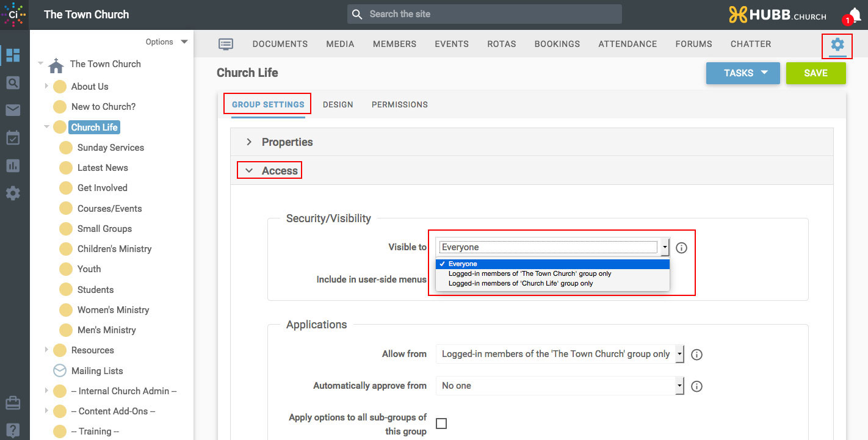Open the Design tab

pyautogui.click(x=338, y=104)
